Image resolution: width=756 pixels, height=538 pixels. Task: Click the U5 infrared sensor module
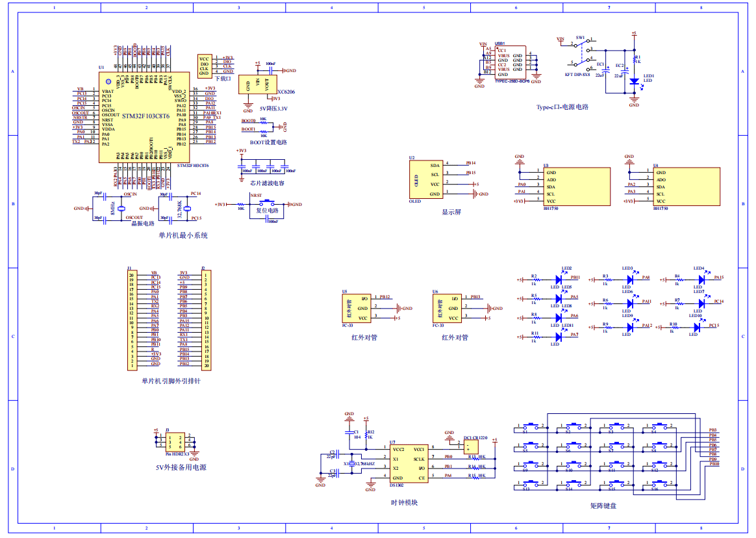pos(357,308)
